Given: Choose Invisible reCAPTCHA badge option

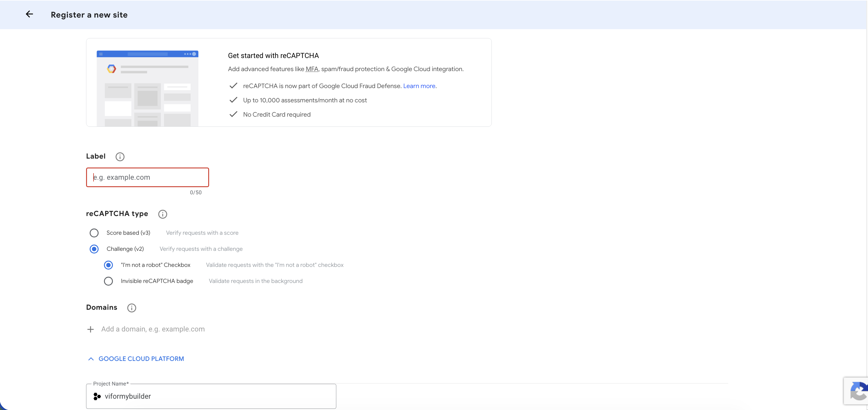Looking at the screenshot, I should [x=108, y=281].
